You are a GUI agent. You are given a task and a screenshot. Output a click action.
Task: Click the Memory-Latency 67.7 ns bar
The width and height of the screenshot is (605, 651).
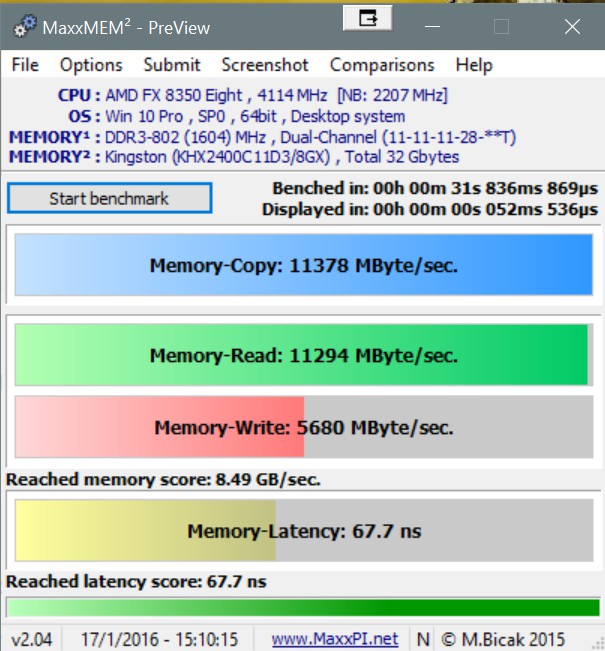tap(304, 531)
